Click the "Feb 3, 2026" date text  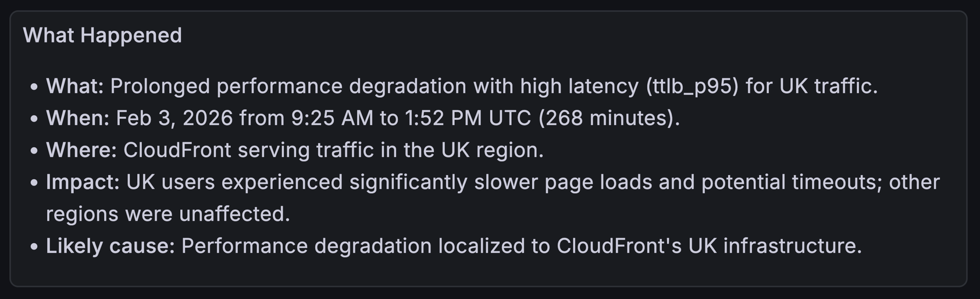point(174,118)
